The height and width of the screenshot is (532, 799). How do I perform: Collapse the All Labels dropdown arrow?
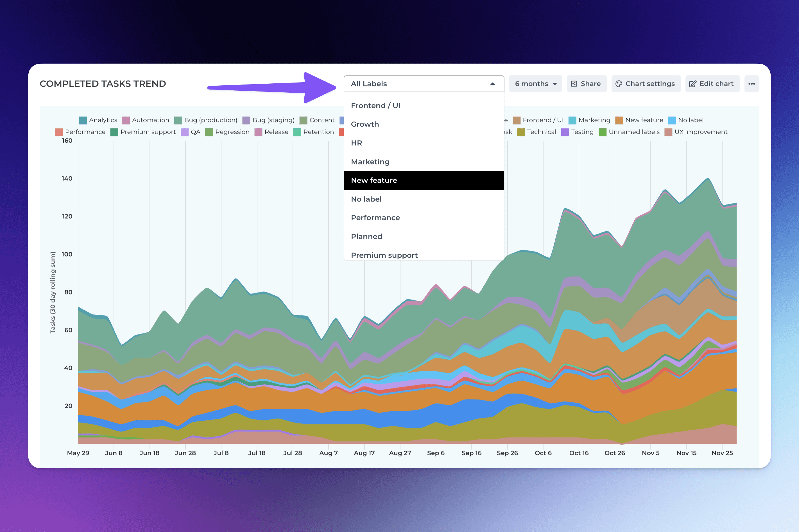[492, 84]
